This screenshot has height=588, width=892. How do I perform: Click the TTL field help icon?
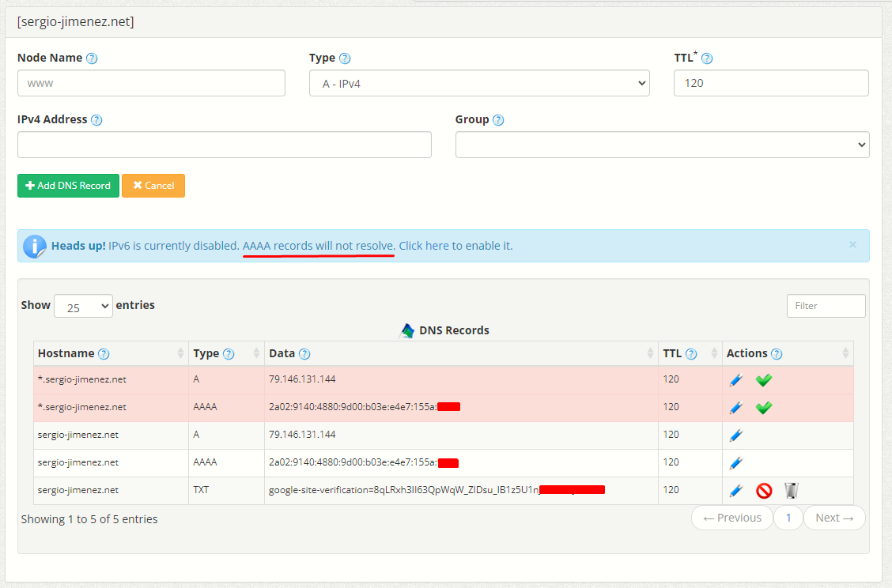coord(707,58)
